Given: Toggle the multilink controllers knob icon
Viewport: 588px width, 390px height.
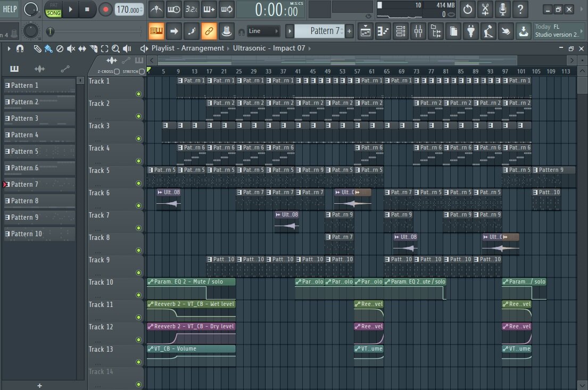Looking at the screenshot, I should (x=227, y=31).
